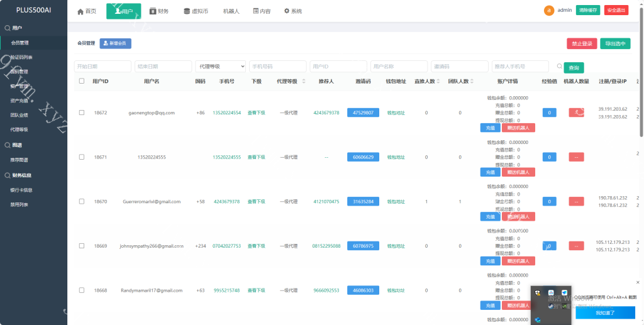
Task: Click the admin avatar icon
Action: pos(548,10)
